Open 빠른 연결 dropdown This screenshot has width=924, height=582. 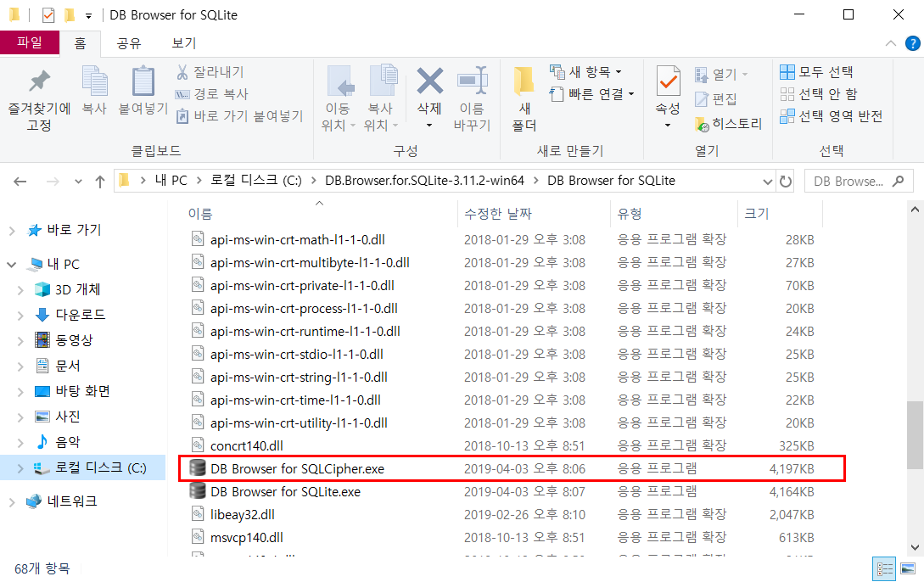click(x=591, y=93)
